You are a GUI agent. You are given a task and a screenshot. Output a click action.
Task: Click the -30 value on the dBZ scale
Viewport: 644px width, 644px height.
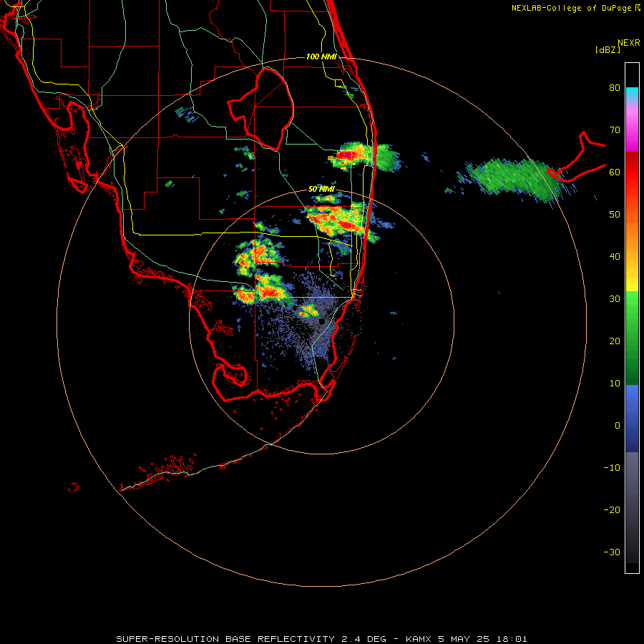[612, 552]
